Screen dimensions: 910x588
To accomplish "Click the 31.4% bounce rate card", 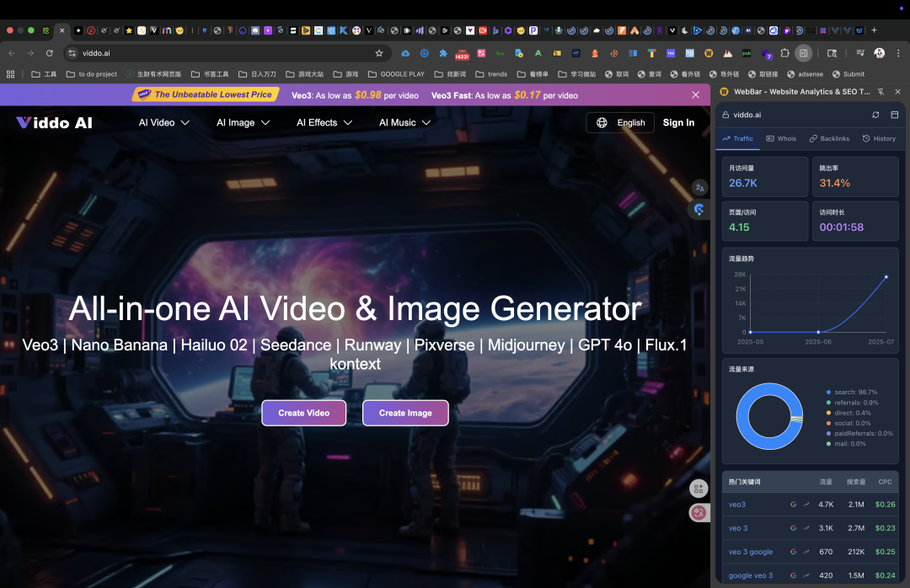I will pyautogui.click(x=855, y=176).
